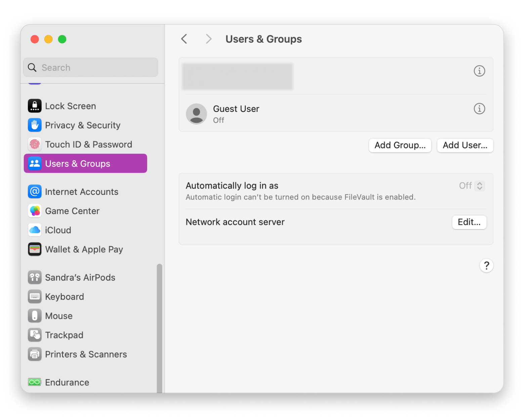Click the Printers & Scanners icon
The image size is (524, 420).
coord(35,354)
